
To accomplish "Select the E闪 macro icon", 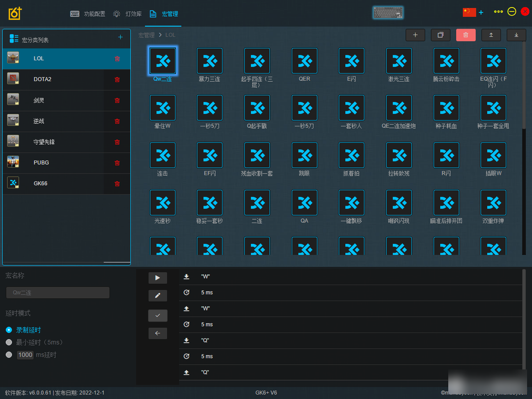I will point(352,61).
